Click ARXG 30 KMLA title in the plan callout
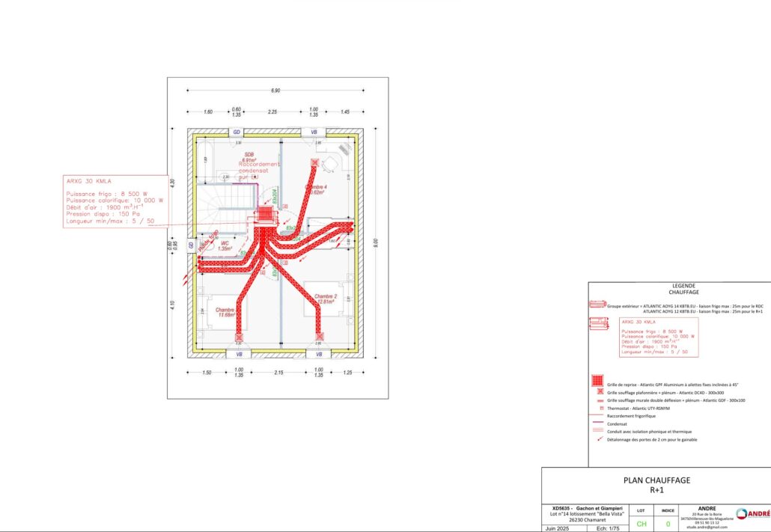The height and width of the screenshot is (532, 771). 88,181
